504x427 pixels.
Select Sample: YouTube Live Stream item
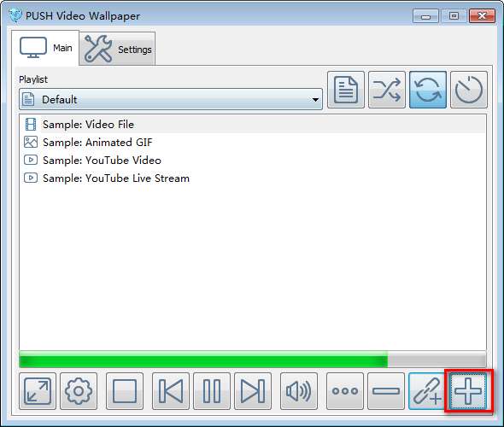pos(116,178)
